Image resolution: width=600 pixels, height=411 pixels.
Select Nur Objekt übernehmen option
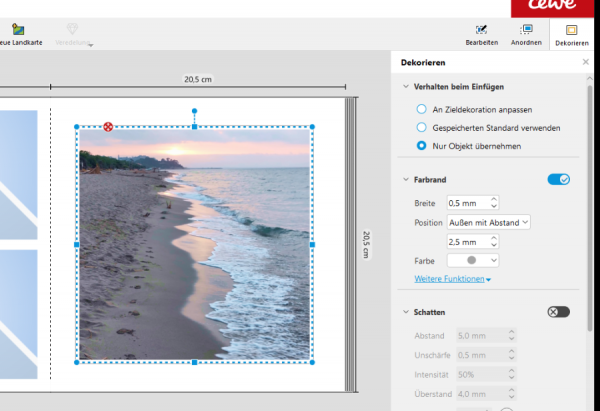(x=421, y=146)
